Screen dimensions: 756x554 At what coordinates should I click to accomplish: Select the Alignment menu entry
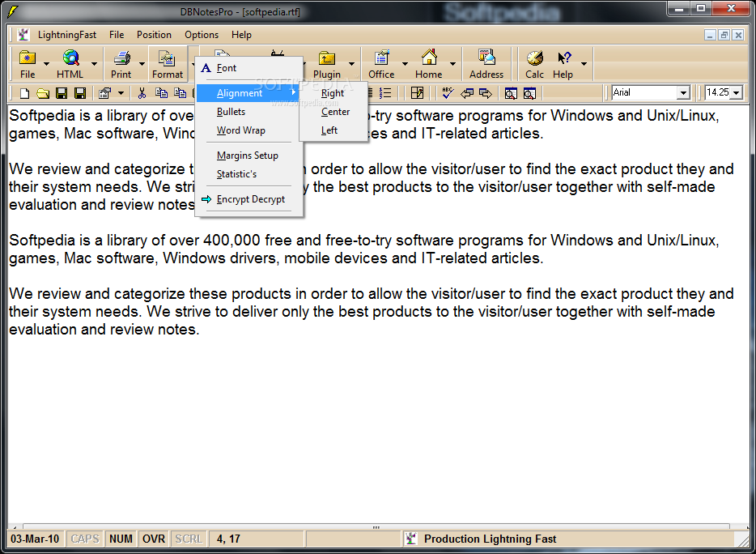pyautogui.click(x=248, y=92)
